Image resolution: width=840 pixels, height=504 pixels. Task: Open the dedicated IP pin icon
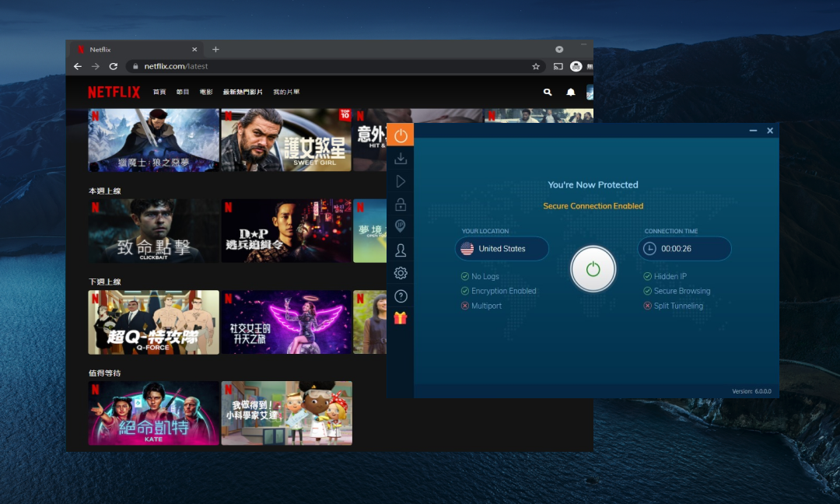pos(401,226)
